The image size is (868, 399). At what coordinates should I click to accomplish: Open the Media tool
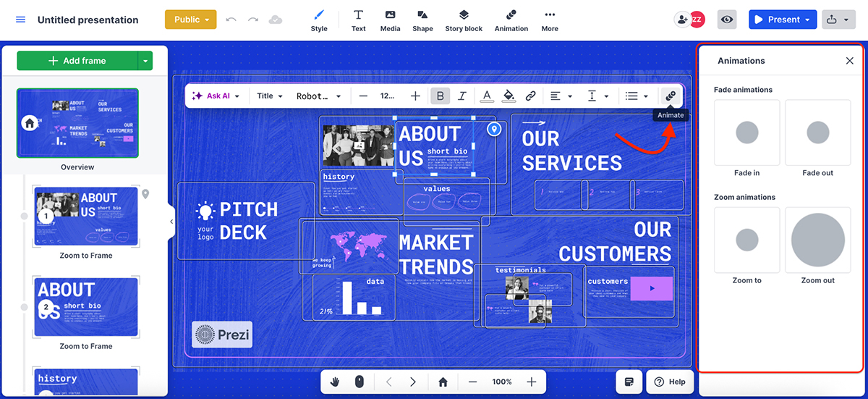tap(390, 20)
